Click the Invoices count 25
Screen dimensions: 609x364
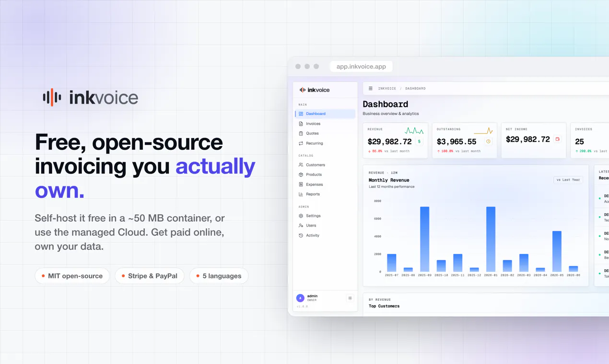(x=579, y=142)
